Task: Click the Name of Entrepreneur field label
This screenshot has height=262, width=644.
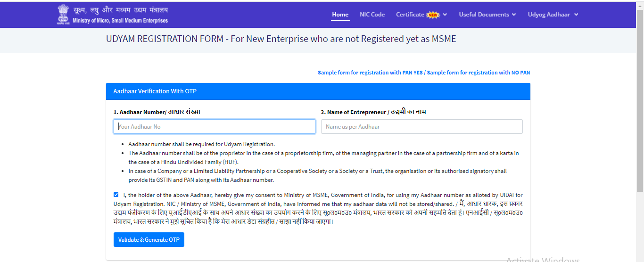Action: pyautogui.click(x=373, y=112)
